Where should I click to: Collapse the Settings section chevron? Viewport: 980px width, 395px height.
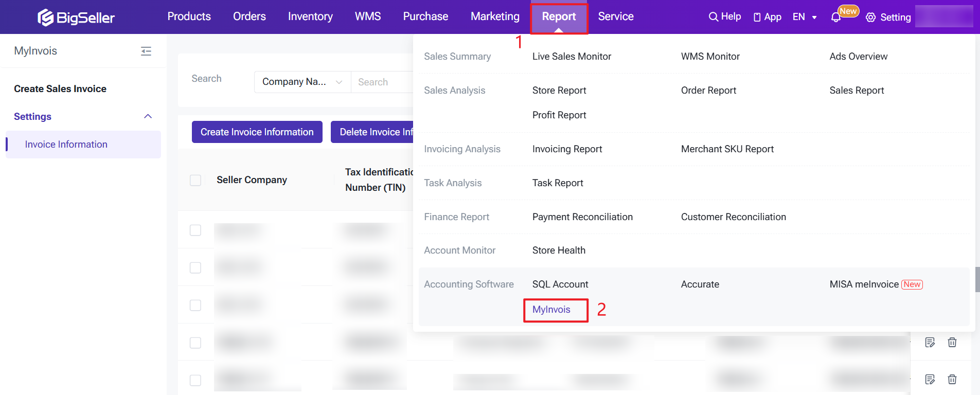coord(148,116)
